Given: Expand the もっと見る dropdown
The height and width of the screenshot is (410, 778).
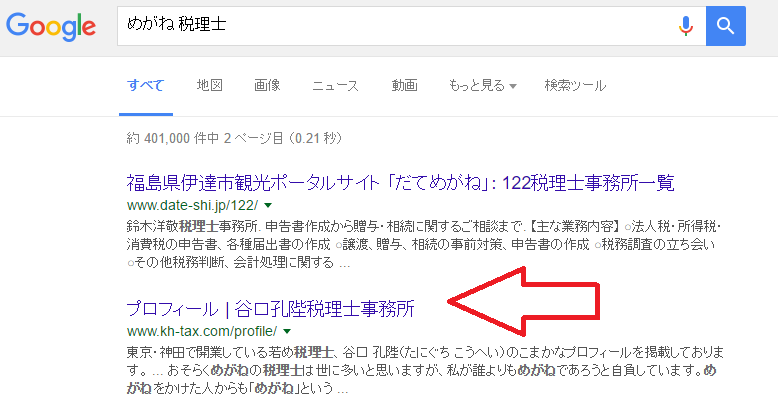Looking at the screenshot, I should coord(482,85).
